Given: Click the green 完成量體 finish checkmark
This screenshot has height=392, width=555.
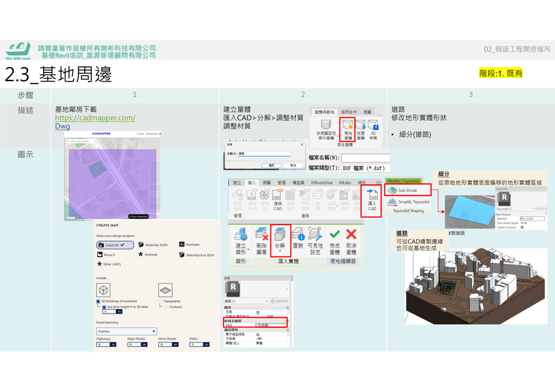Looking at the screenshot, I should click(334, 241).
